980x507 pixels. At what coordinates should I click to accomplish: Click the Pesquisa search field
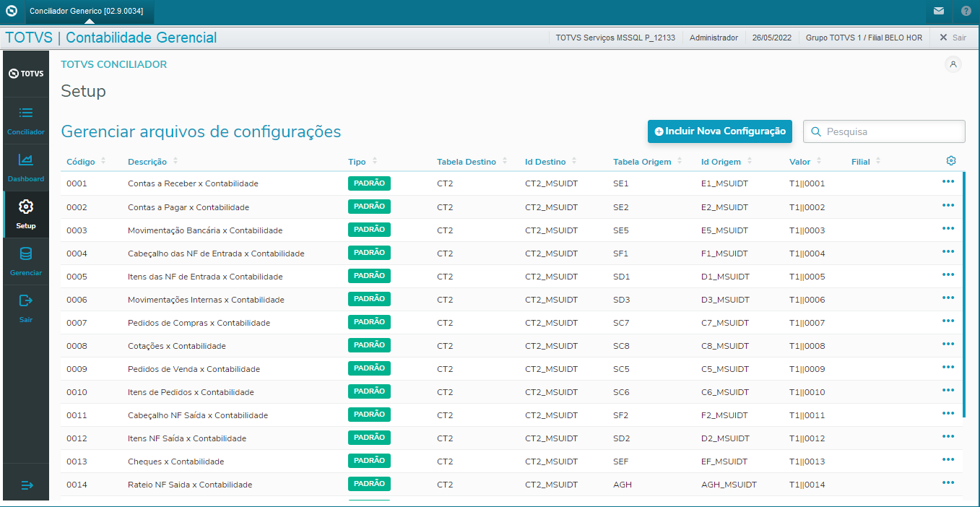point(884,131)
